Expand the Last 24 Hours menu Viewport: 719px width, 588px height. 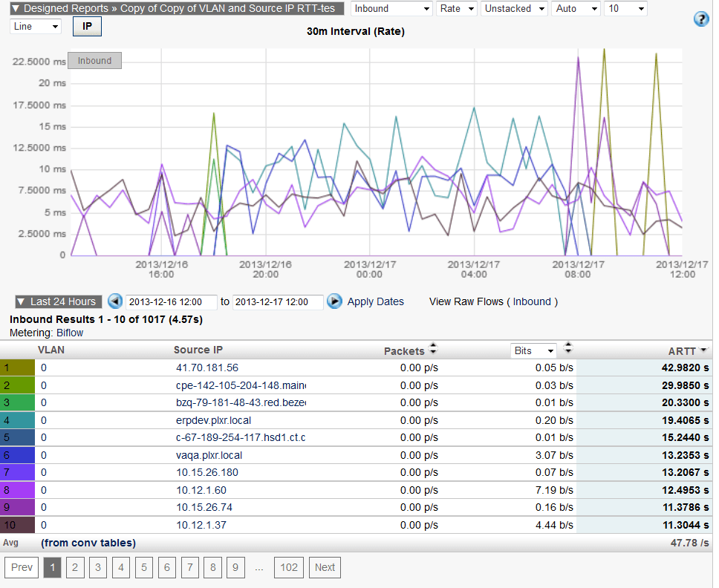click(58, 301)
